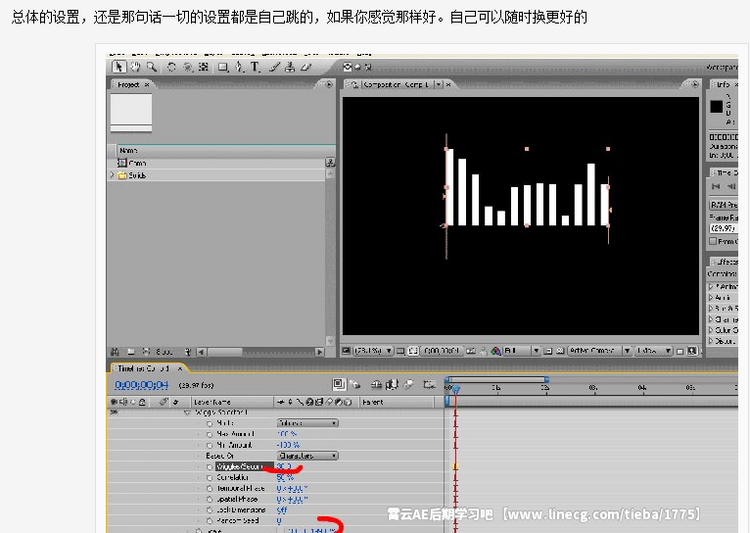Toggle stopwatch for Wiggles/Second
Screen dimensions: 750x533
pyautogui.click(x=210, y=466)
